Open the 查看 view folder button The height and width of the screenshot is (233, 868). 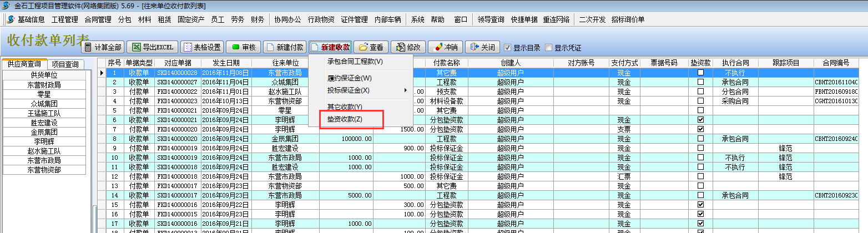point(371,47)
